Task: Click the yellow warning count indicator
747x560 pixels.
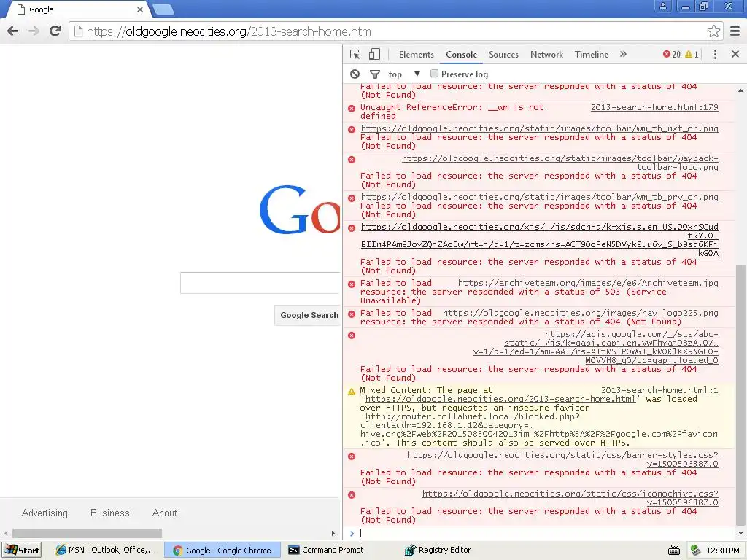Action: point(692,54)
